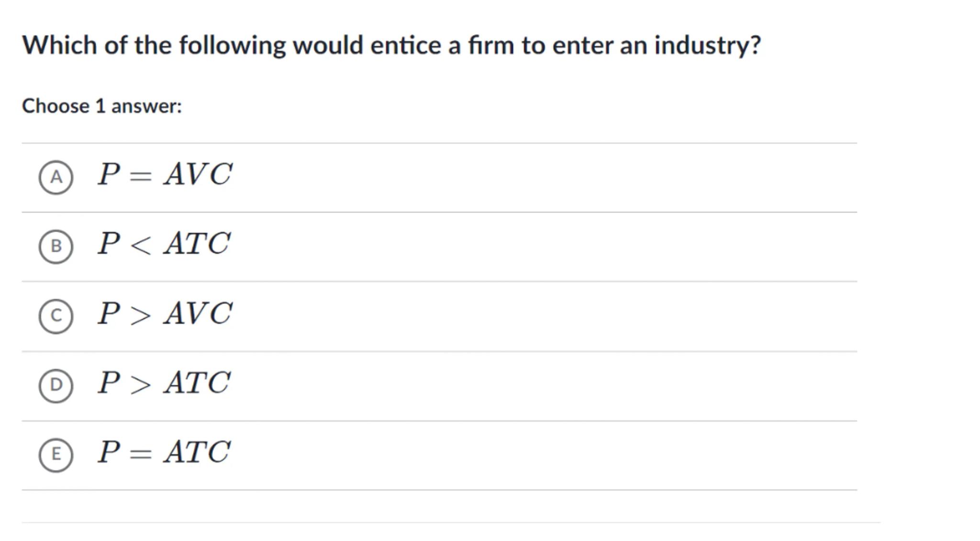Click the P > AVC expression text
The height and width of the screenshot is (541, 980).
point(165,314)
